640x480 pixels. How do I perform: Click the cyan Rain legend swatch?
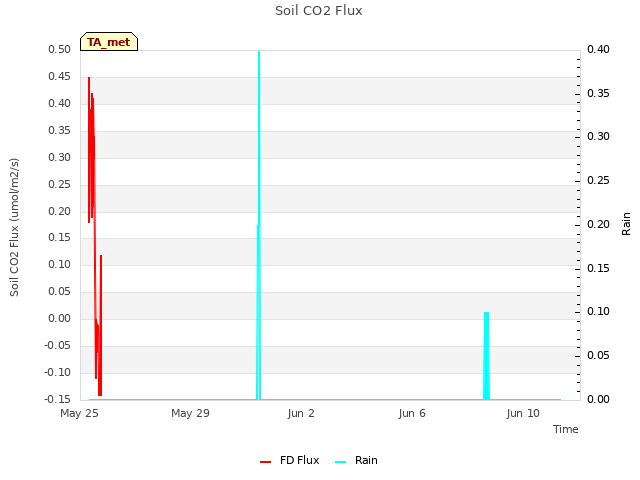coord(340,462)
